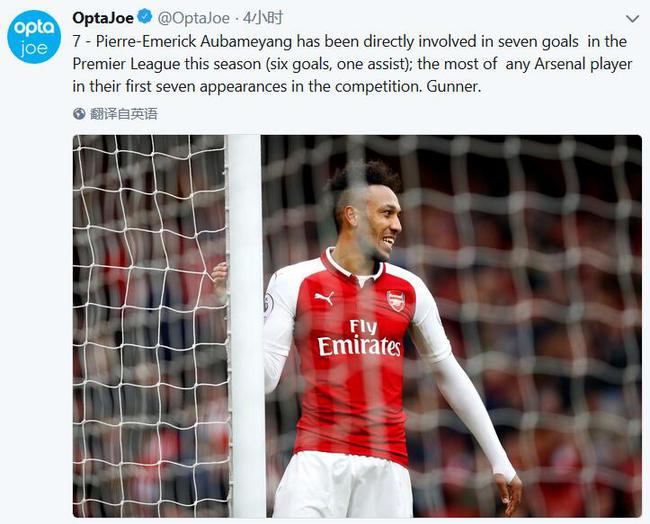The height and width of the screenshot is (524, 650).
Task: Click the leading "7" in the tweet
Action: pyautogui.click(x=76, y=41)
